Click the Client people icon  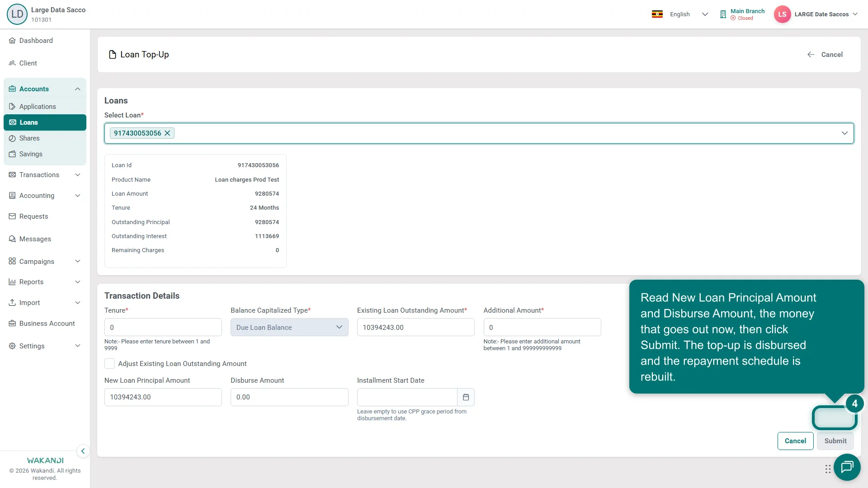pyautogui.click(x=12, y=63)
